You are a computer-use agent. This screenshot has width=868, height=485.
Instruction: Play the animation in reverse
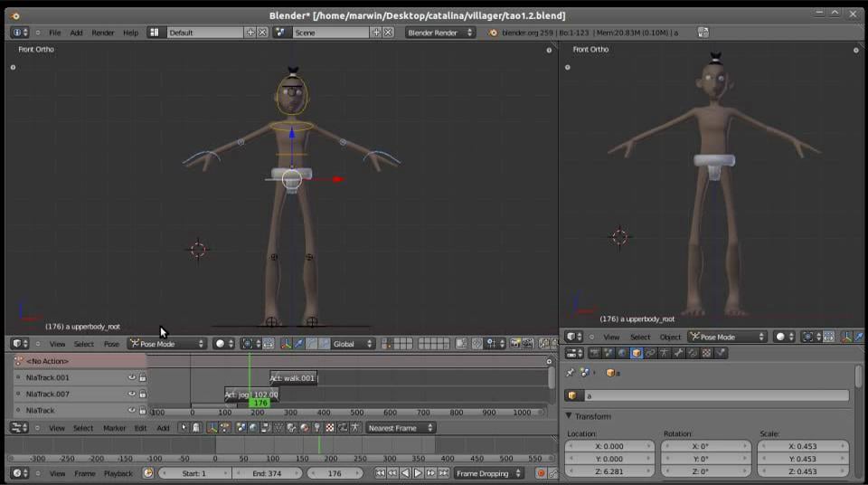click(x=405, y=473)
